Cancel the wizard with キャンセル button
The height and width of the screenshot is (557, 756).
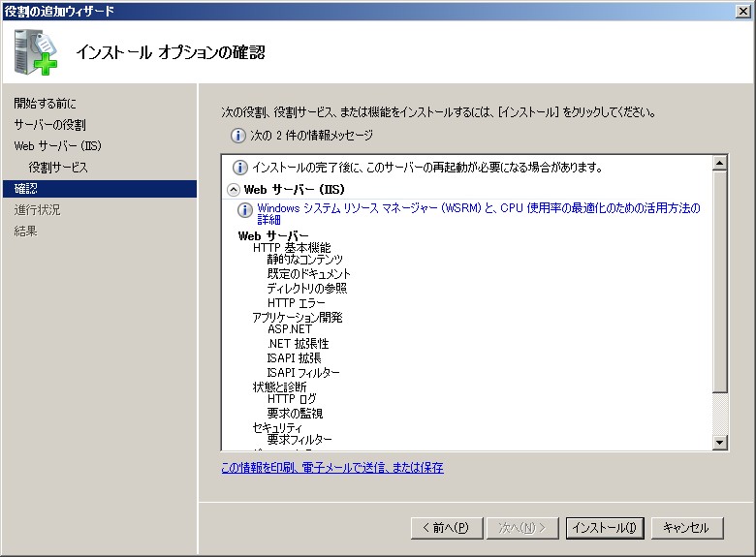(x=686, y=528)
